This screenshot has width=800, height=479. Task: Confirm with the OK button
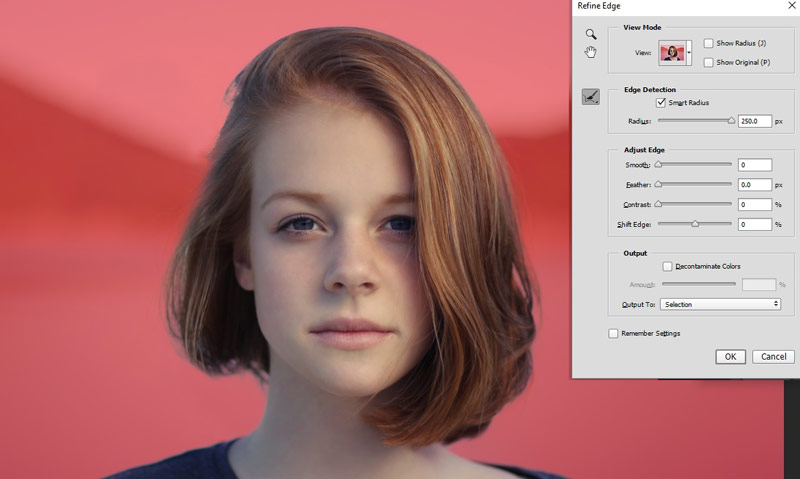pyautogui.click(x=730, y=357)
